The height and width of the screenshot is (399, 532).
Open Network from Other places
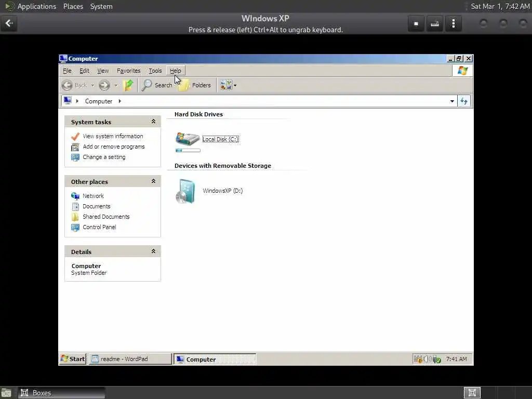(x=94, y=196)
